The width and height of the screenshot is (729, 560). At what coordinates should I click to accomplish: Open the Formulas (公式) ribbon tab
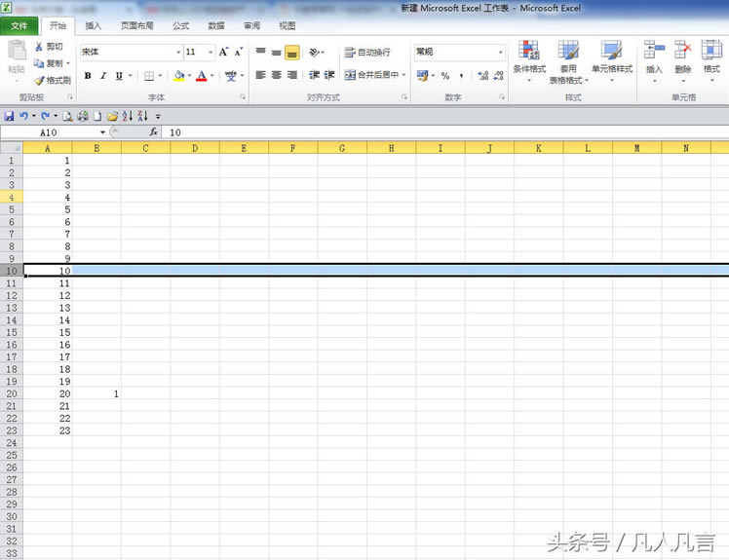[x=180, y=26]
